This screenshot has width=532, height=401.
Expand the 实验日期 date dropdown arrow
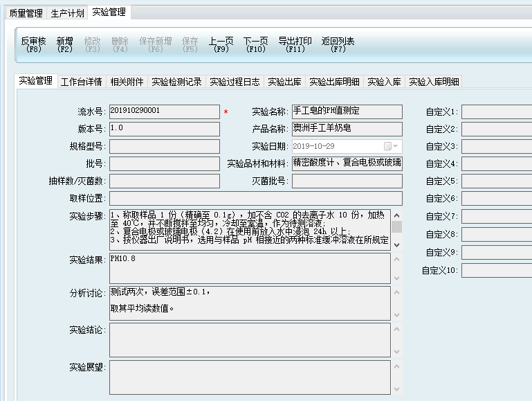[x=396, y=146]
